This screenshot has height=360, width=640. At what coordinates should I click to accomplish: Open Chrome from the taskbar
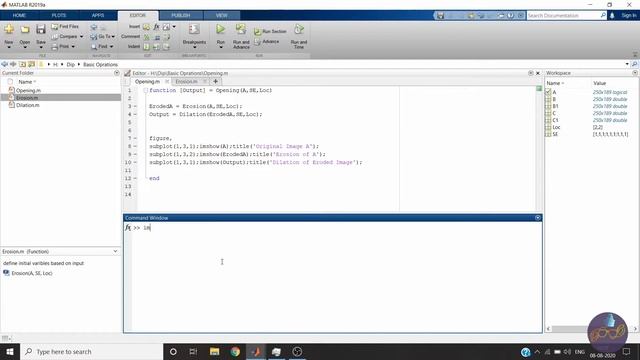pos(235,351)
